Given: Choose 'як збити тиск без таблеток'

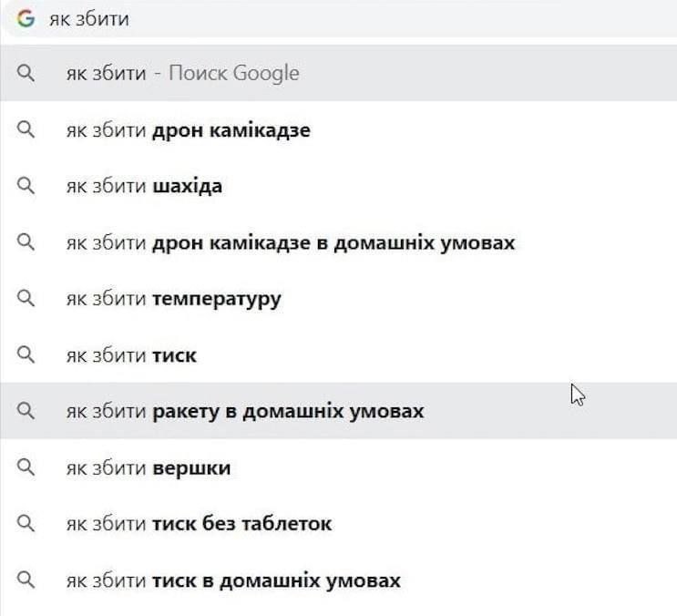Looking at the screenshot, I should point(339,524).
